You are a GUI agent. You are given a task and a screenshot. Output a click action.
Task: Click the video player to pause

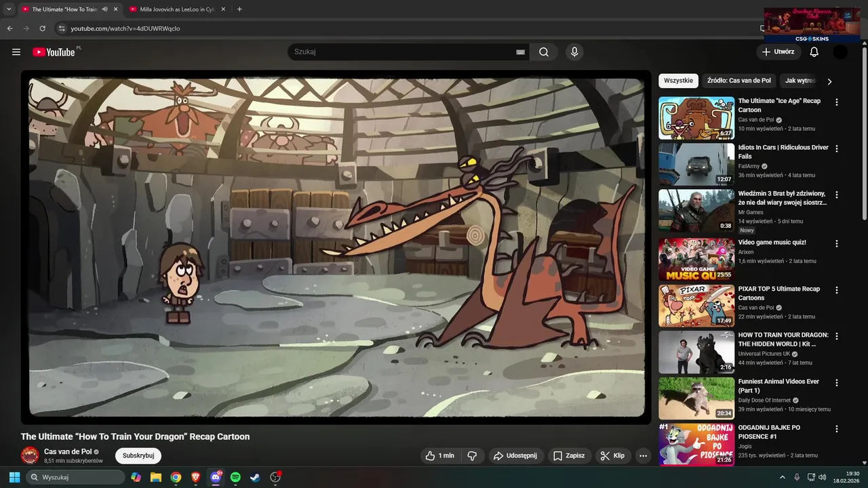[x=336, y=247]
